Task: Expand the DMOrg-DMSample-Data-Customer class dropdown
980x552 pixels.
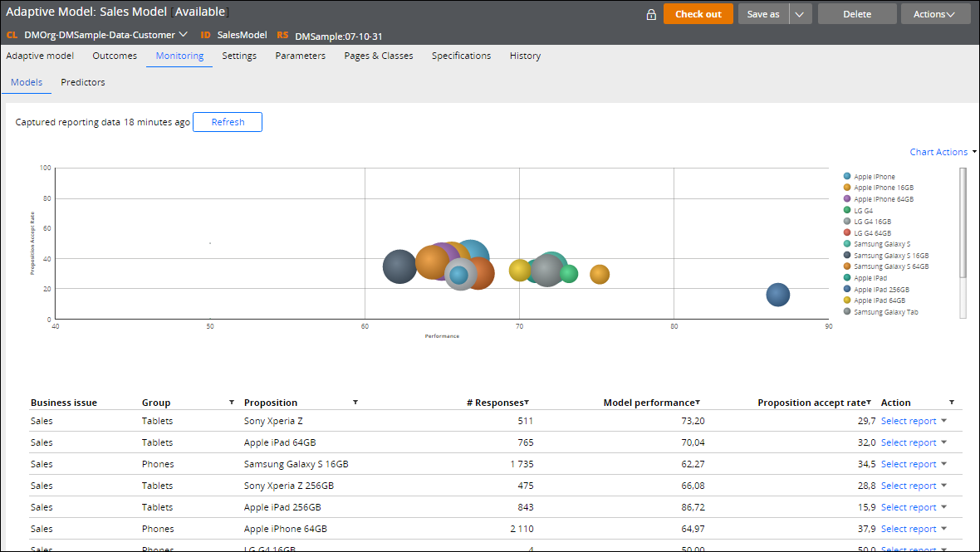Action: point(184,36)
